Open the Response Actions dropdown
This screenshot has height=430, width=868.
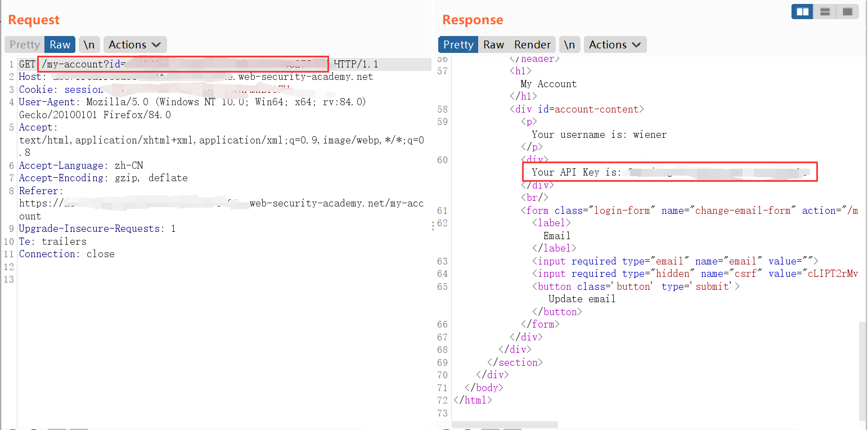point(615,44)
